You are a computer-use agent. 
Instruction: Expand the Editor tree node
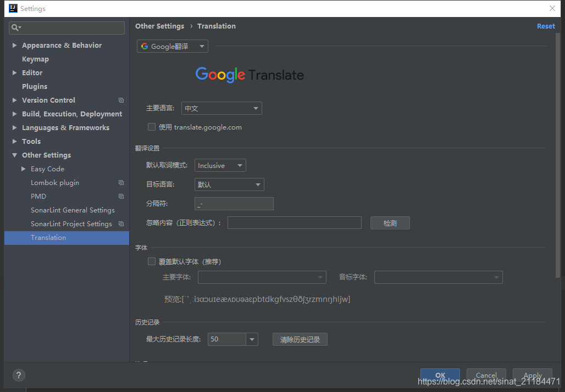14,72
